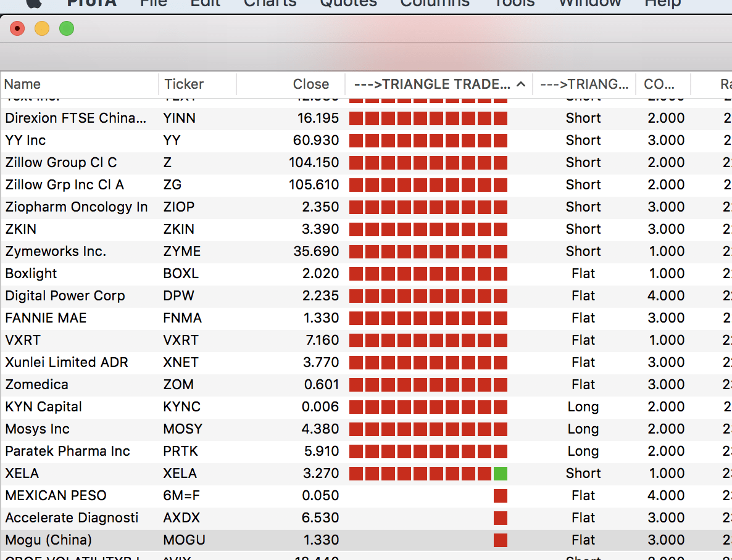The width and height of the screenshot is (732, 560).
Task: Open the ProTA application menu
Action: pyautogui.click(x=91, y=3)
